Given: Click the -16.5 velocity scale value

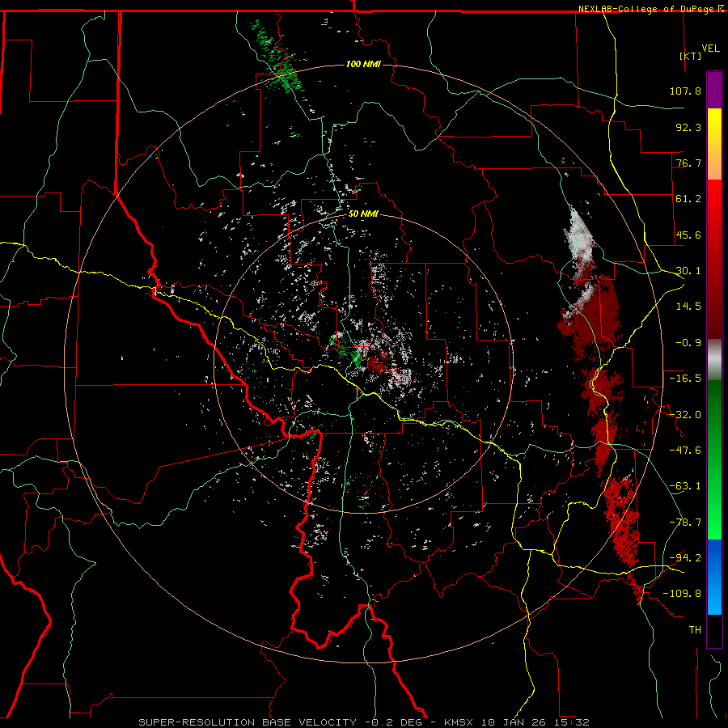Looking at the screenshot, I should point(685,378).
